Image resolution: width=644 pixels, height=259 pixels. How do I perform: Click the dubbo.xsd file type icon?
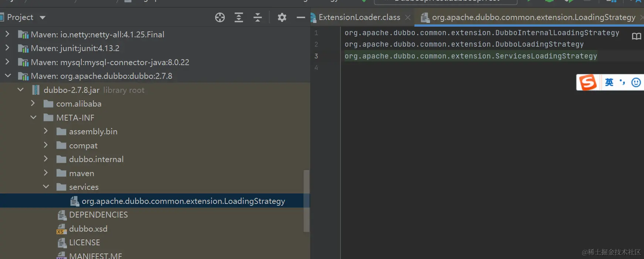pyautogui.click(x=61, y=229)
